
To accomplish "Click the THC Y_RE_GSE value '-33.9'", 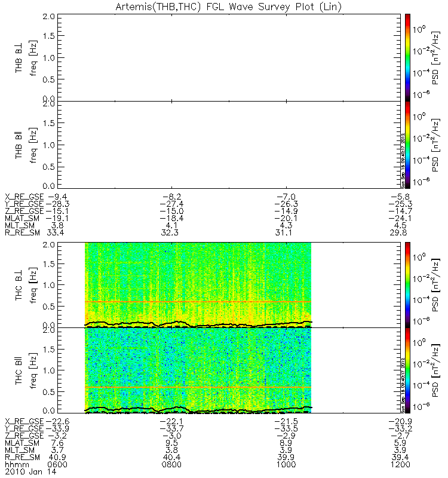I will click(x=57, y=428).
